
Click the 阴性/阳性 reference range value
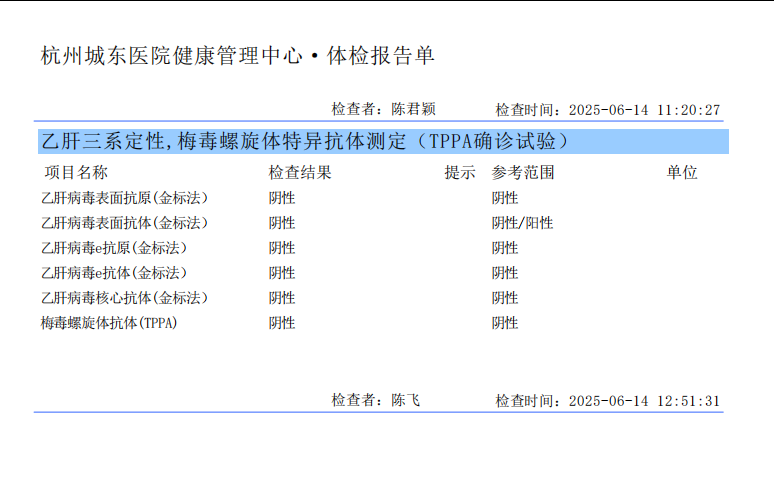point(522,223)
